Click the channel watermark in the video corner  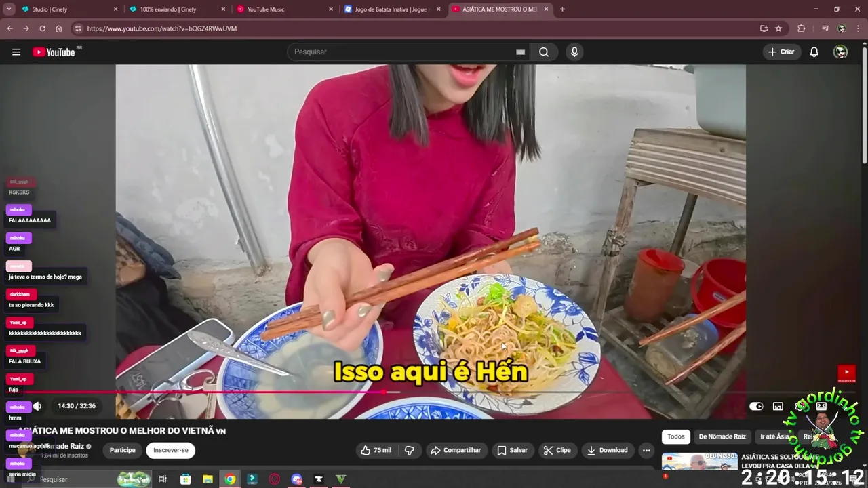tap(846, 373)
